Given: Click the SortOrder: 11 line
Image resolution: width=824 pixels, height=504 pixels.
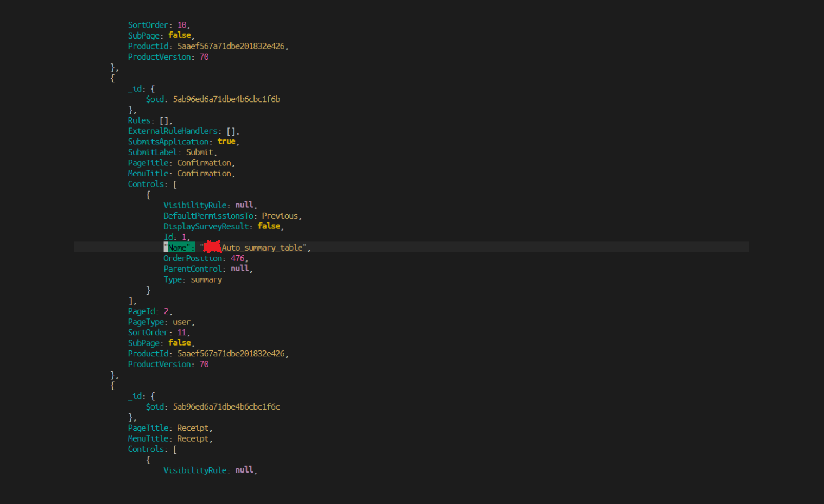Looking at the screenshot, I should 159,333.
